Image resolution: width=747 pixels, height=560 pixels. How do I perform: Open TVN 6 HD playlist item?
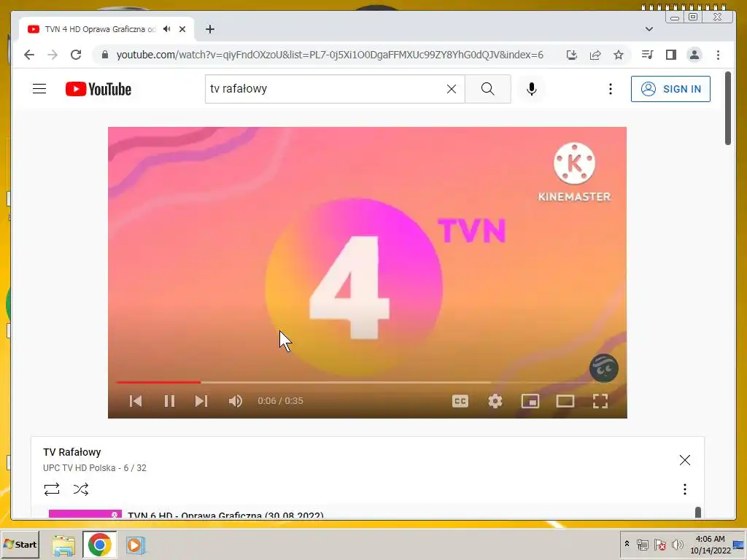coord(226,515)
